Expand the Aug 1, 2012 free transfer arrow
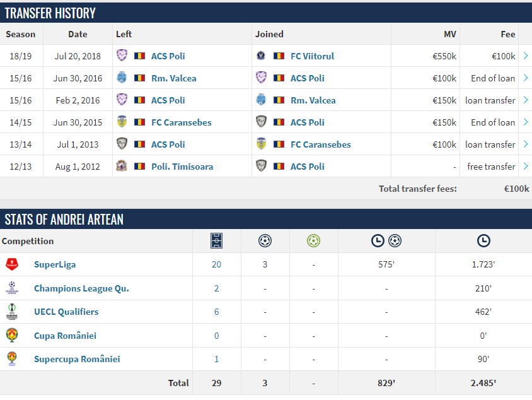The height and width of the screenshot is (400, 532). [525, 167]
